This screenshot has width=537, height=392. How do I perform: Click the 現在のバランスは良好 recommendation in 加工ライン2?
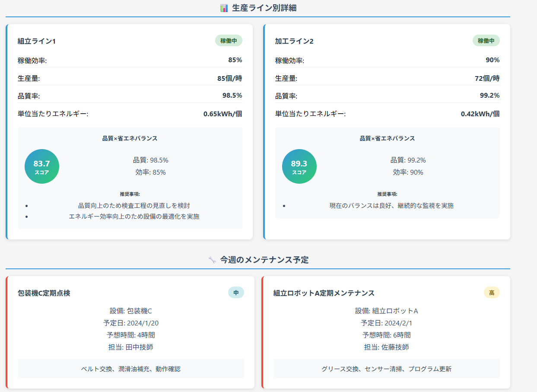(x=391, y=205)
